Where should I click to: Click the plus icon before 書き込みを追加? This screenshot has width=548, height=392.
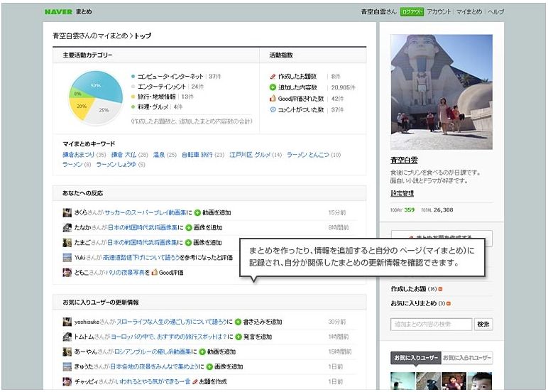pos(238,322)
